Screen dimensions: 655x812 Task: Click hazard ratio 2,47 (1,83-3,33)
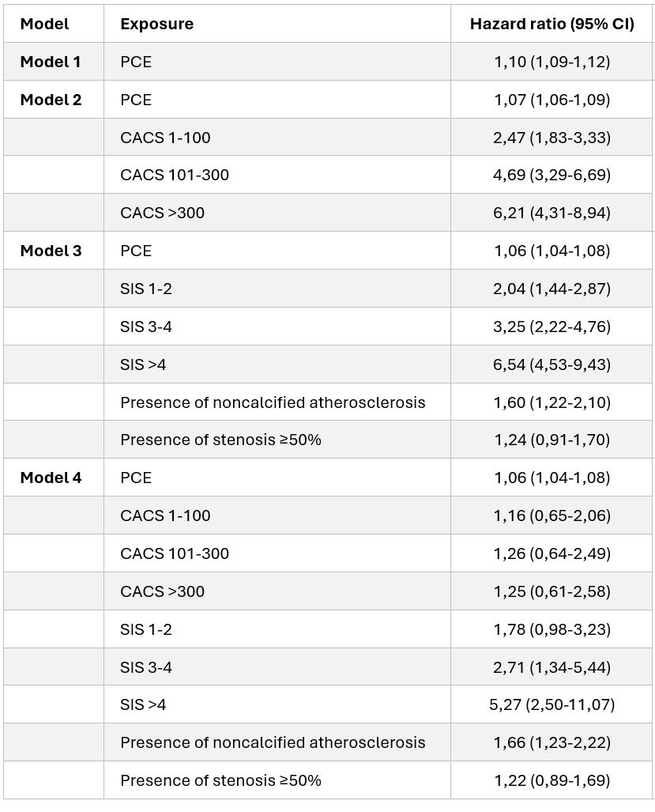point(551,138)
